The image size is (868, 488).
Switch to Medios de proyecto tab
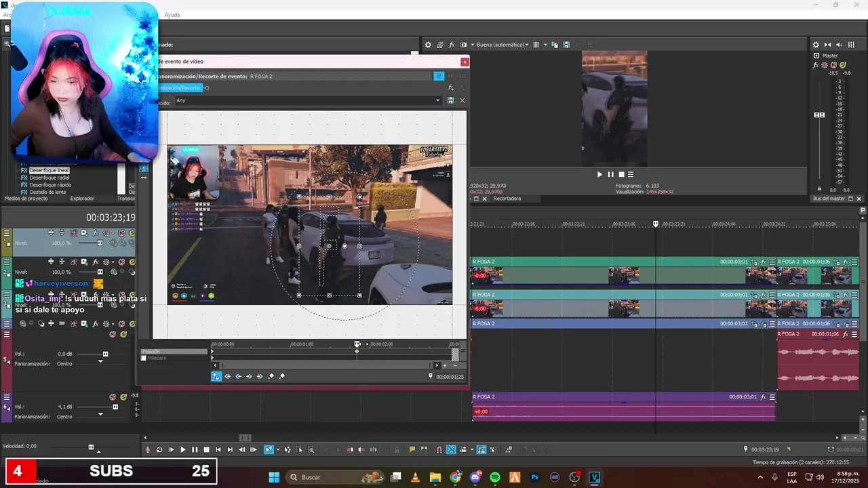pos(26,199)
